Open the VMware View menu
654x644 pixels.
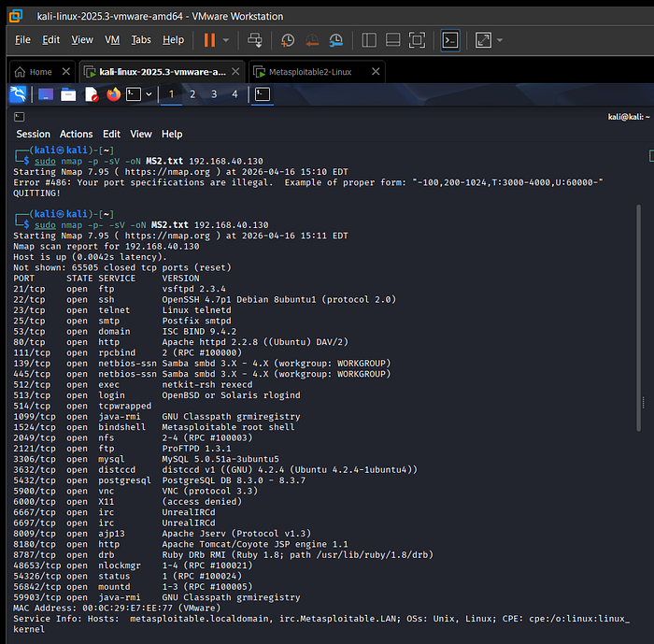point(82,39)
